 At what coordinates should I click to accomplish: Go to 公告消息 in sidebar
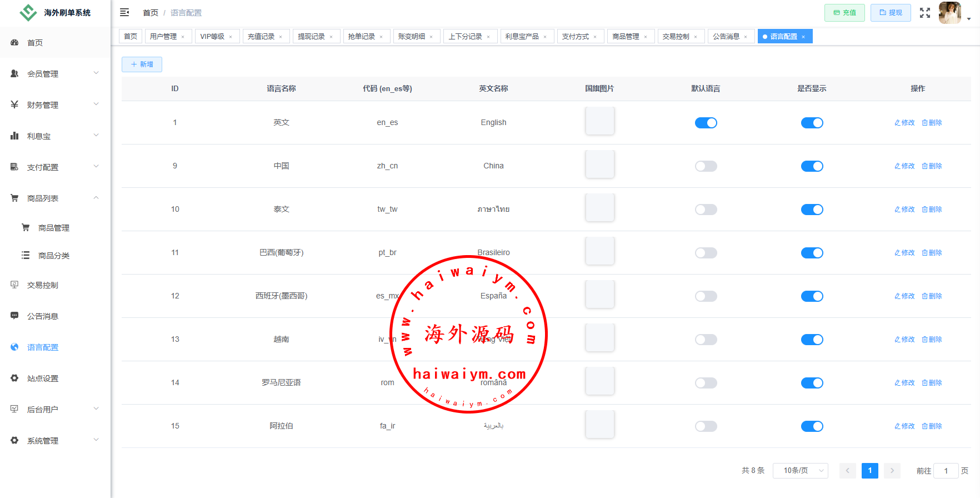coord(43,316)
